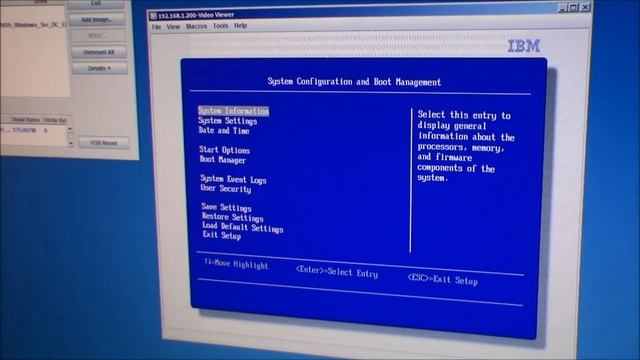This screenshot has height=360, width=640.
Task: Select the Save Settings entry
Action: pos(227,207)
